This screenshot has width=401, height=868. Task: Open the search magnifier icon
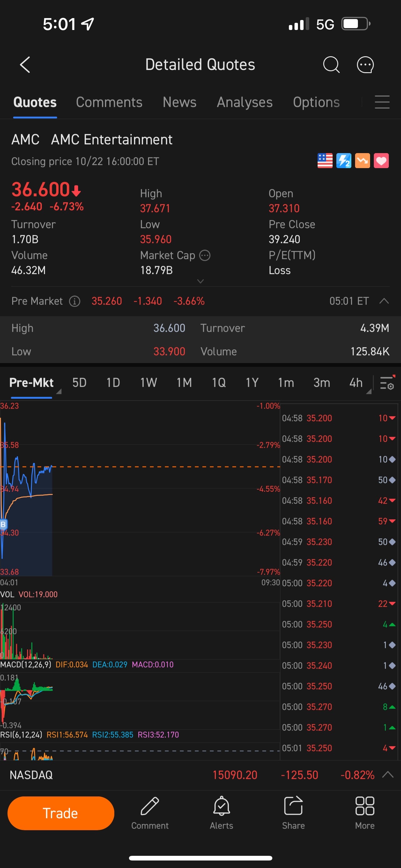pos(331,65)
